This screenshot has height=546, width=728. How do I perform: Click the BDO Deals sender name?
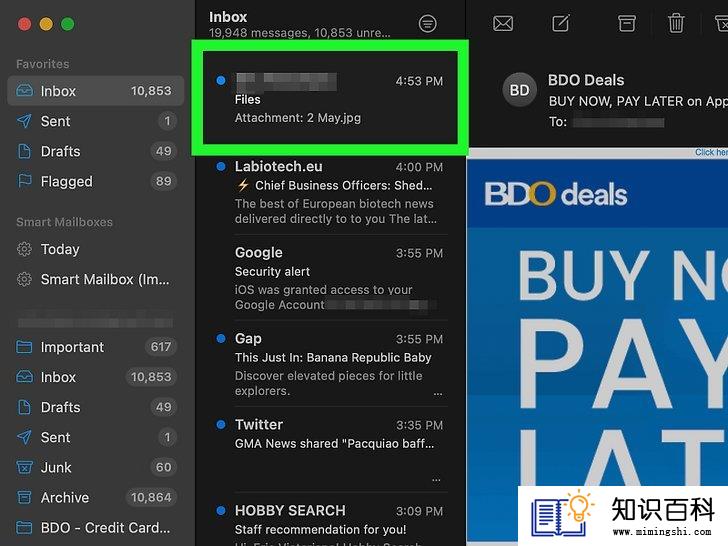click(x=586, y=80)
